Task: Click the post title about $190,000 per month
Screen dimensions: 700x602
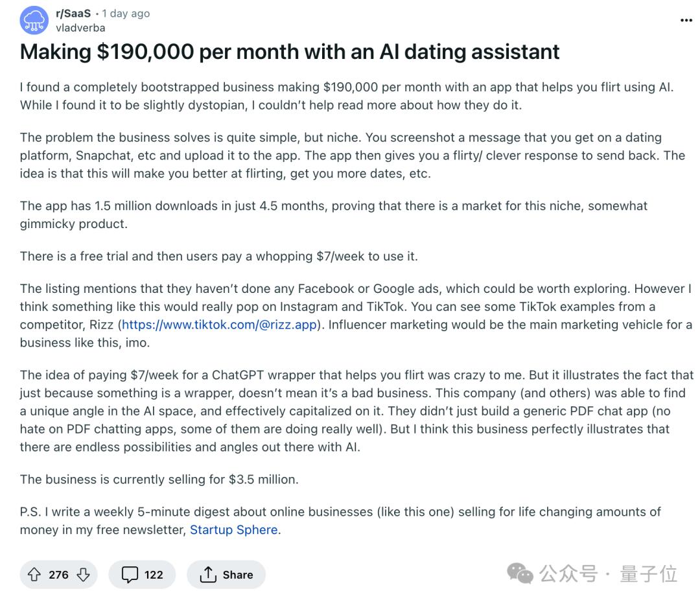Action: pos(290,52)
